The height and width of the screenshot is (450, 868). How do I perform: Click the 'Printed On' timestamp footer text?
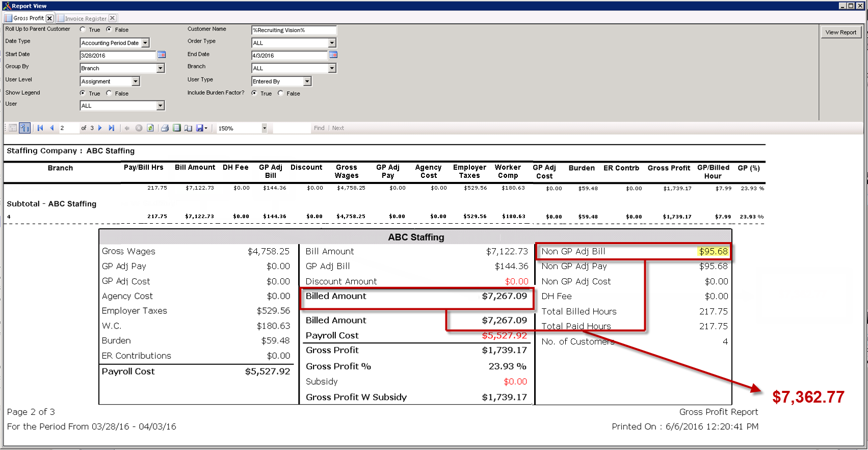pos(685,427)
